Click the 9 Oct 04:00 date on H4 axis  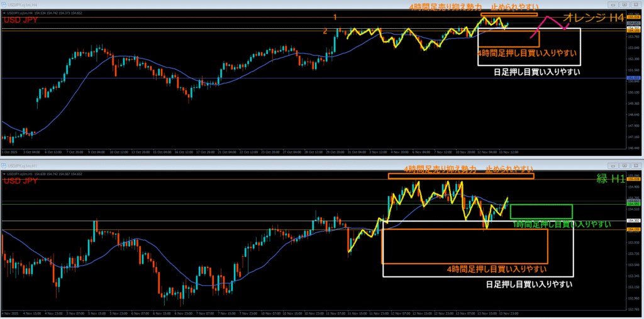96,152
